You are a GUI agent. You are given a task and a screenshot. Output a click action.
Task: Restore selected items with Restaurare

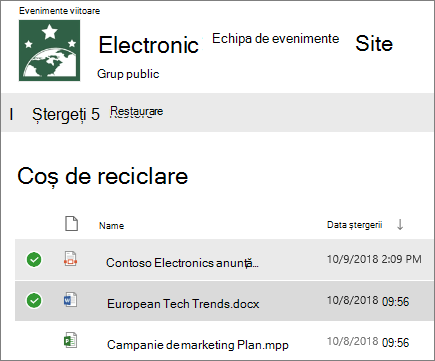pyautogui.click(x=137, y=112)
